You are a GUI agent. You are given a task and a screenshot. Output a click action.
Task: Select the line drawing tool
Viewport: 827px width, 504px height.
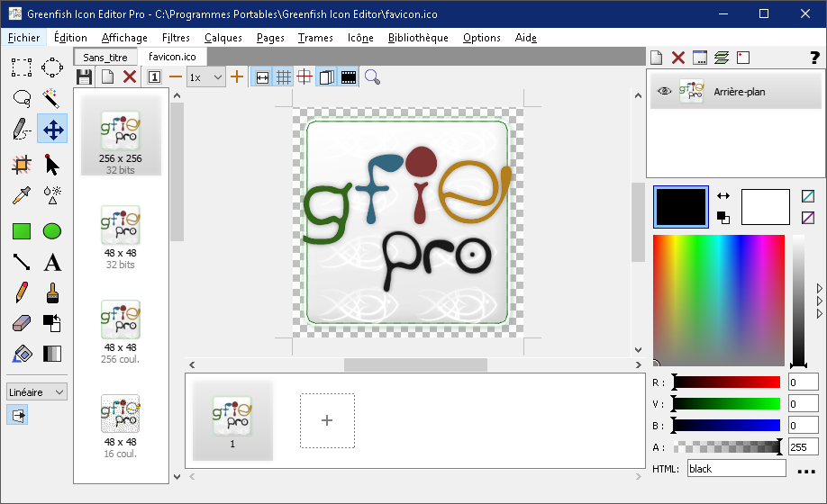click(x=22, y=262)
